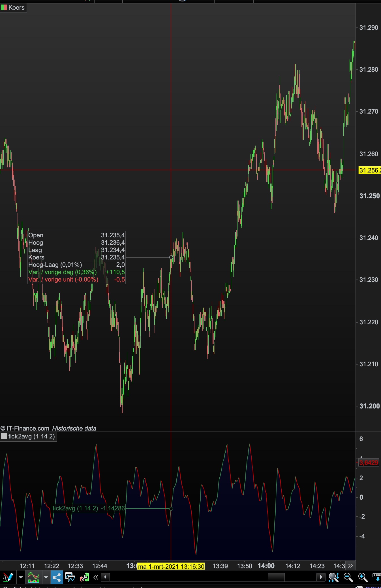Image resolution: width=381 pixels, height=588 pixels.
Task: Click the Koers panel label
Action: tap(16, 8)
